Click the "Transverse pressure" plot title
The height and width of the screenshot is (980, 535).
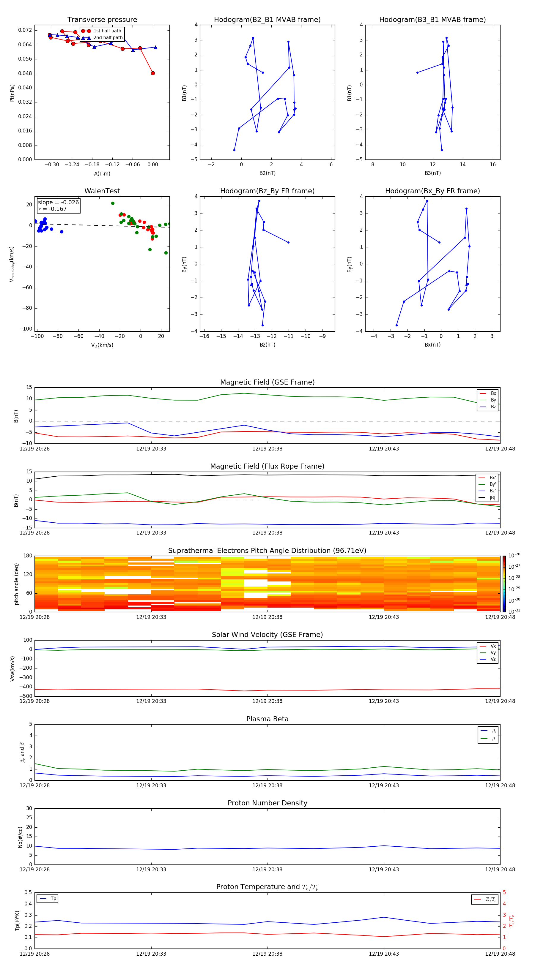coord(102,20)
